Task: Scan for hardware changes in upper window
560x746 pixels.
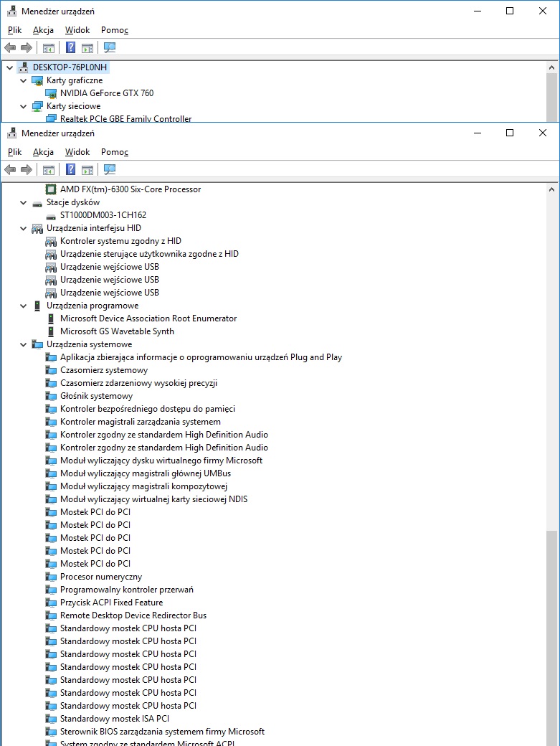Action: 109,47
